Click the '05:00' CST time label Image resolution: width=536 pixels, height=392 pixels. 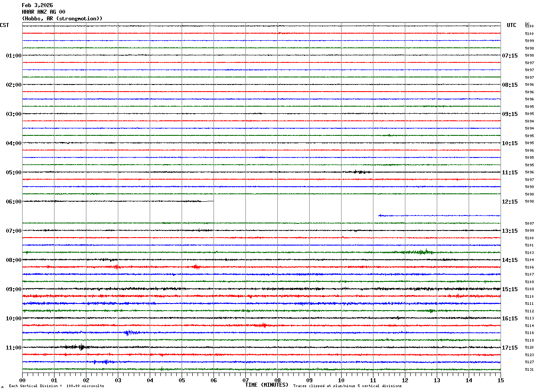point(14,173)
